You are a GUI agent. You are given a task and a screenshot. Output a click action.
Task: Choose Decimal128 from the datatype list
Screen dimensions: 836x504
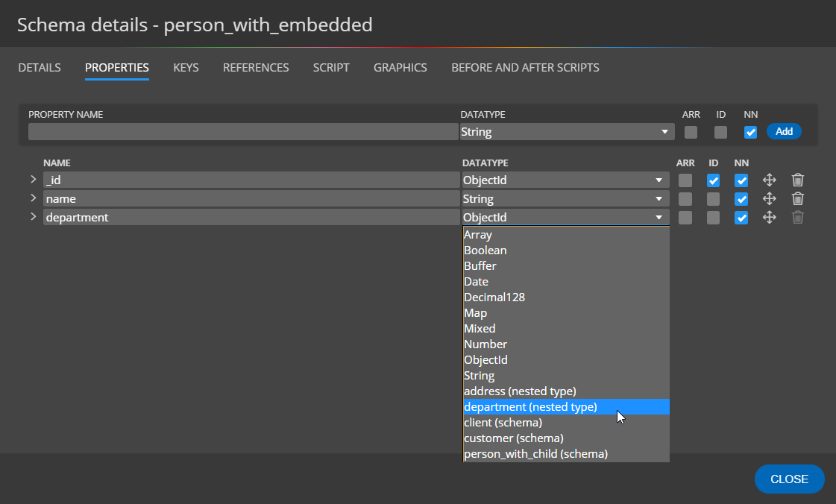(x=566, y=297)
